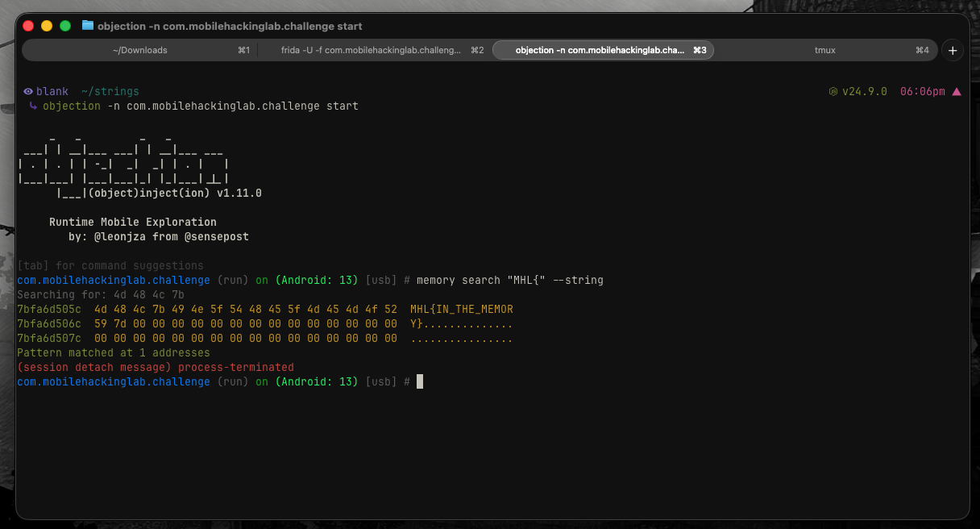Click the eye icon before 'blank' prompt
The image size is (980, 529).
28,92
